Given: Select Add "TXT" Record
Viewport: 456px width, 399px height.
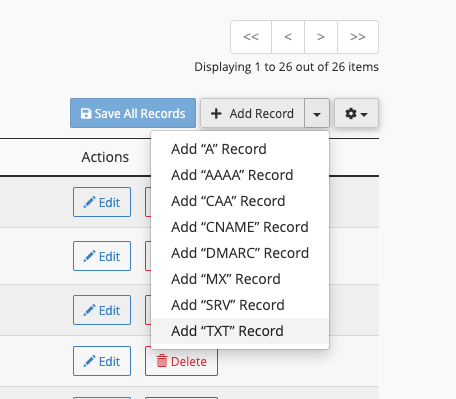Looking at the screenshot, I should click(x=240, y=331).
